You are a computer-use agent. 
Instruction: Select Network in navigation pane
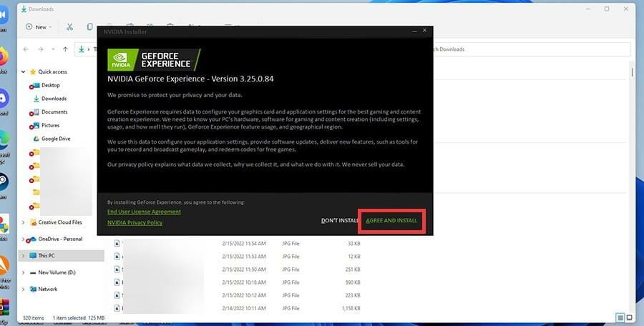coord(48,290)
